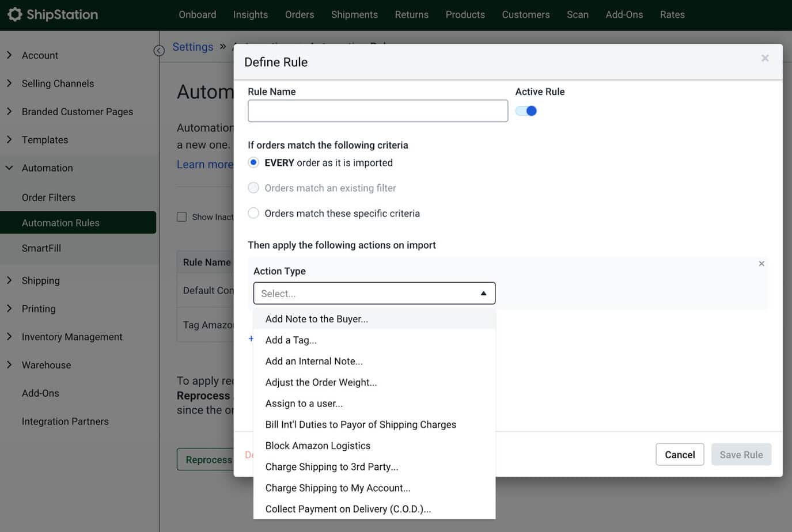Open the Action Type dropdown
Image resolution: width=792 pixels, height=532 pixels.
point(374,294)
